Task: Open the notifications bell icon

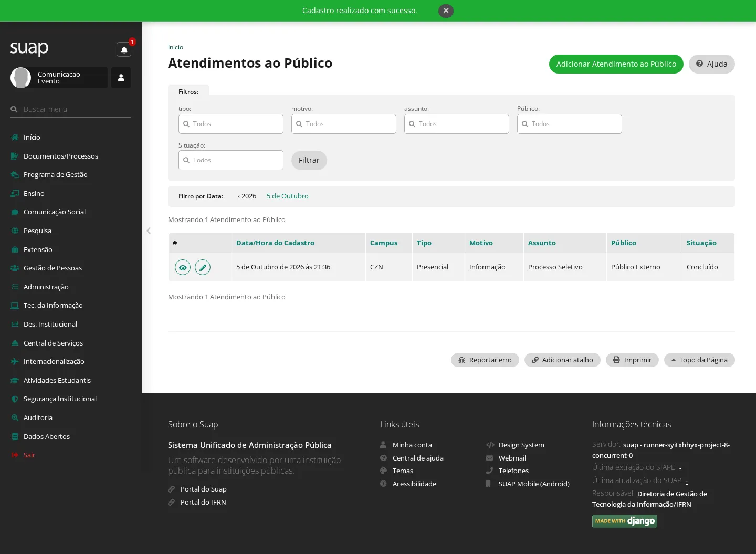Action: 124,49
